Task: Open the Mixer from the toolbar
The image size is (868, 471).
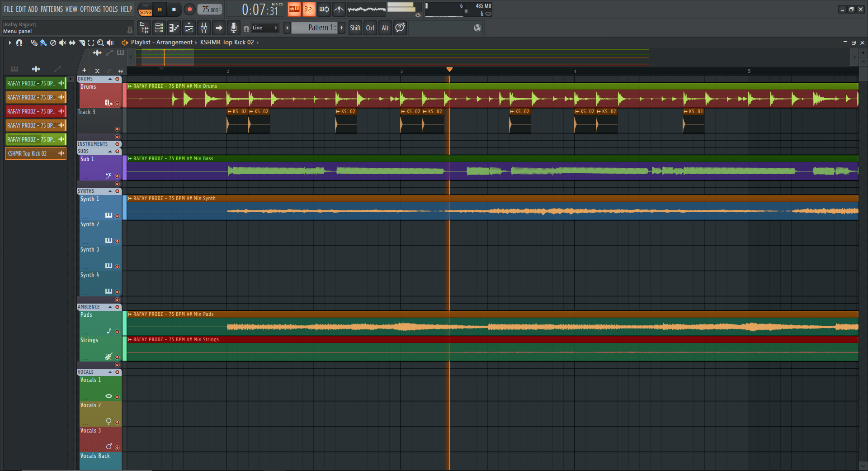Action: [204, 28]
